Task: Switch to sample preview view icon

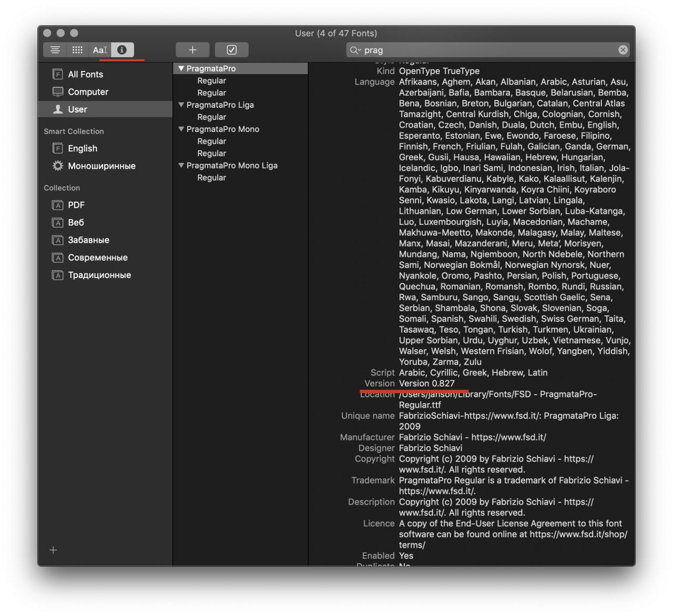Action: 55,50
